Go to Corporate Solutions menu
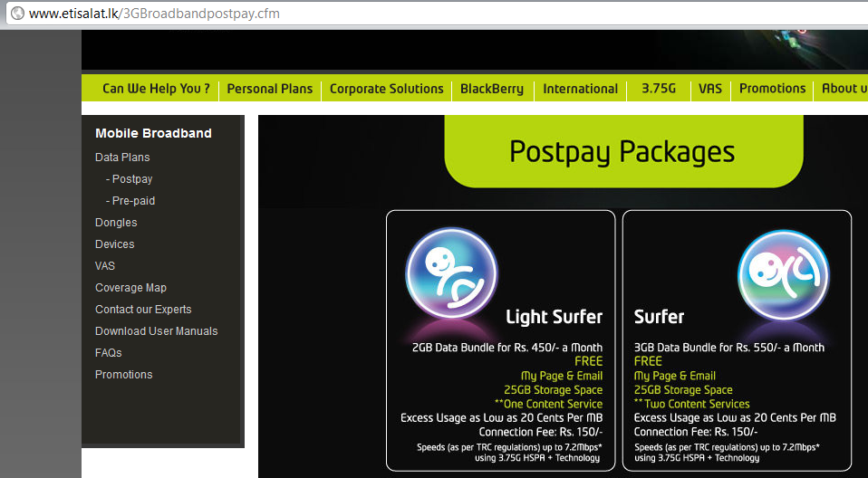 386,89
